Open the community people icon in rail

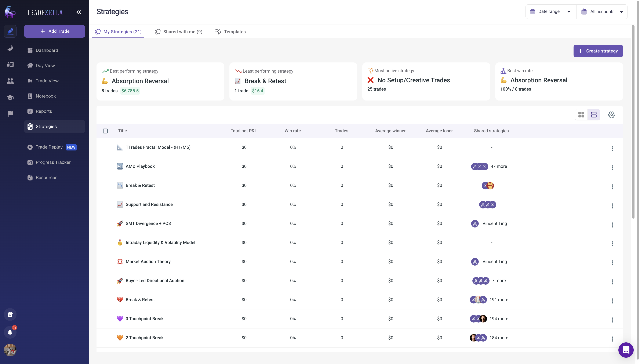[10, 81]
